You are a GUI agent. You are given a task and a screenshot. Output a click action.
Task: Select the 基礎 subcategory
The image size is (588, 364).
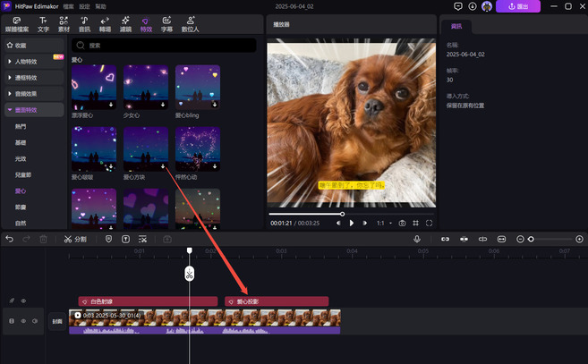point(21,143)
